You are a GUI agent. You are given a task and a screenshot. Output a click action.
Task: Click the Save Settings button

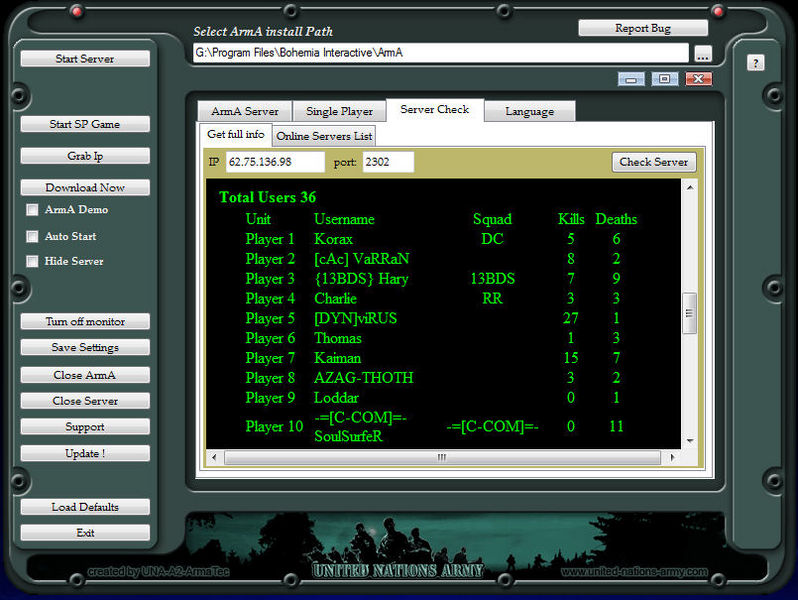point(85,348)
